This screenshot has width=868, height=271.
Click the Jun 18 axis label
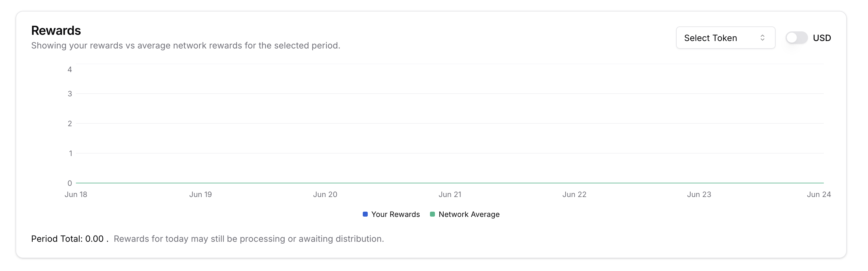pos(76,194)
